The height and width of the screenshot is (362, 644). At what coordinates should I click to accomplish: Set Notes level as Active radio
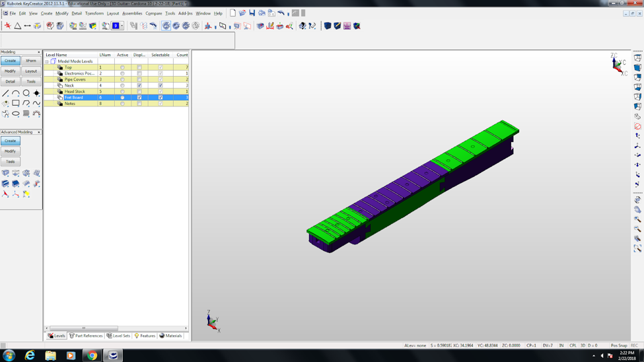122,104
